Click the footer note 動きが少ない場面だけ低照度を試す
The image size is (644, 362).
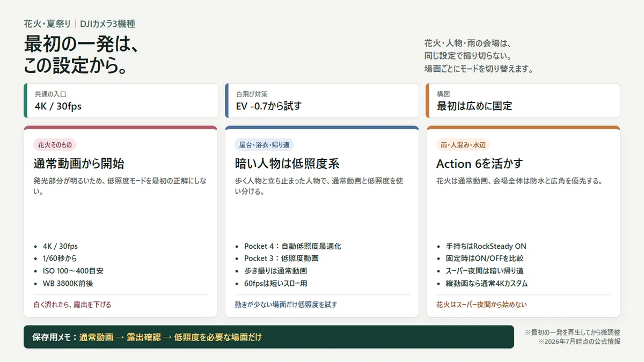[286, 305]
